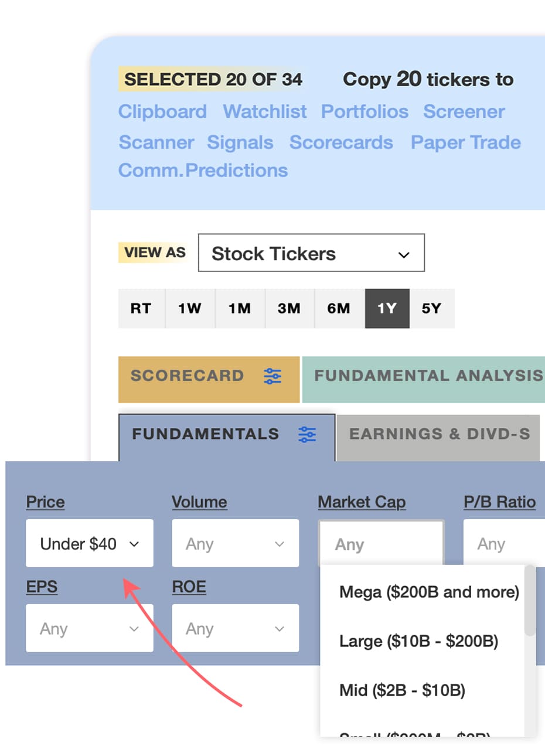Choose Mega ($200B and more) option

[429, 592]
